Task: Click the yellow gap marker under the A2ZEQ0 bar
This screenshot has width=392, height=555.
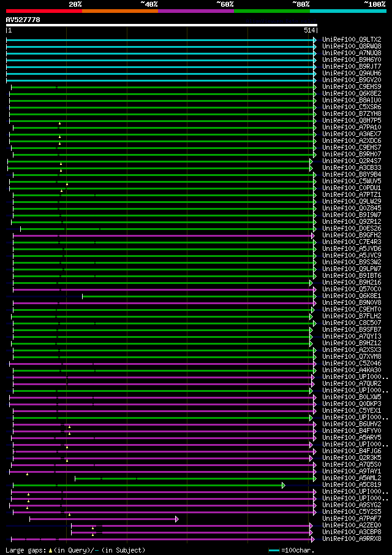Action: coord(93,528)
